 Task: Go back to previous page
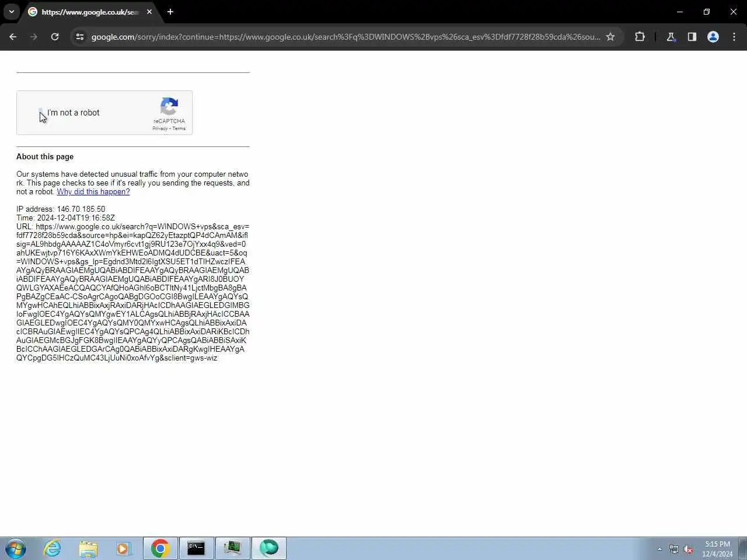tap(13, 37)
